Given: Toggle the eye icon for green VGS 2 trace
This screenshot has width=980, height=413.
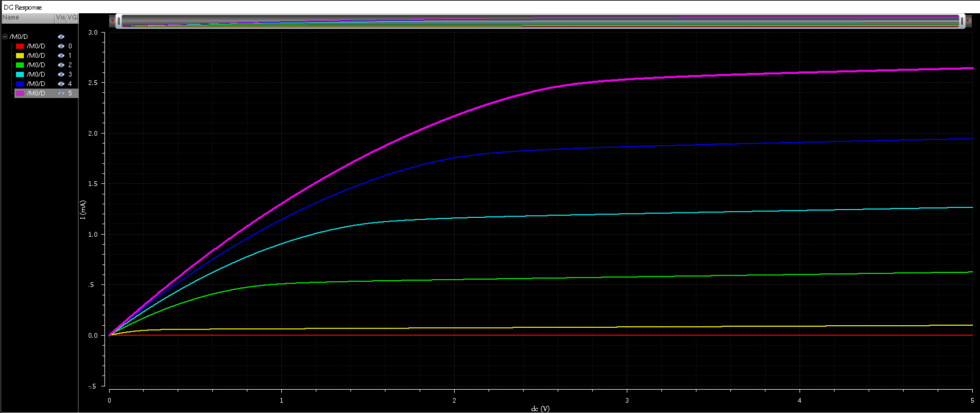Looking at the screenshot, I should [61, 65].
